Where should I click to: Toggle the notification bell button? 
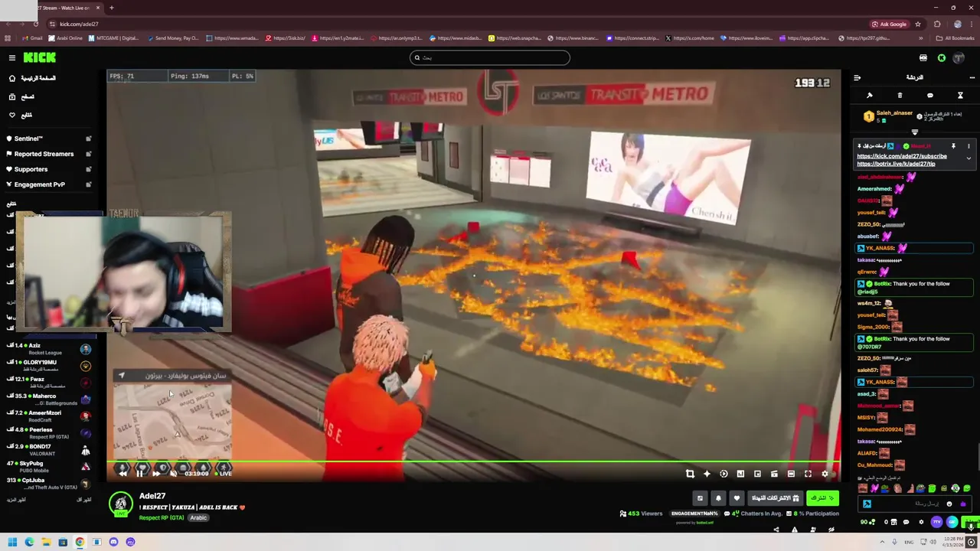(718, 498)
